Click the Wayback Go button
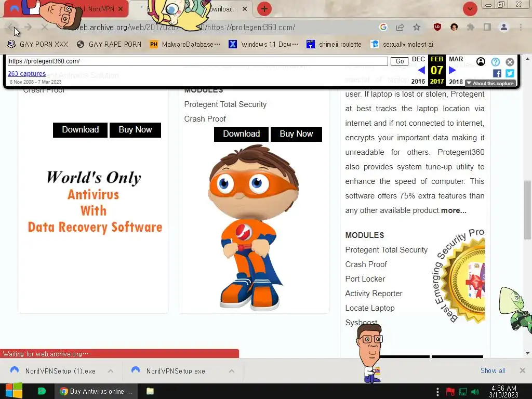Viewport: 532px width, 399px height. pyautogui.click(x=400, y=61)
